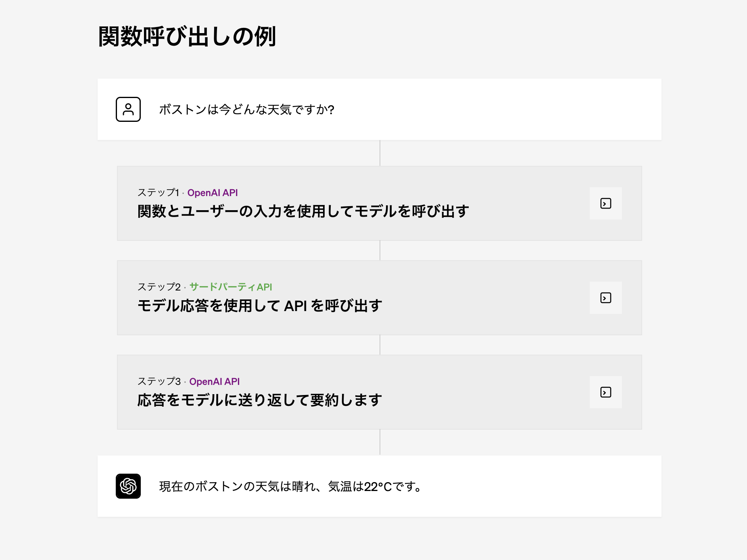Expand step 3 code panel icon
Image resolution: width=747 pixels, height=560 pixels.
tap(605, 392)
